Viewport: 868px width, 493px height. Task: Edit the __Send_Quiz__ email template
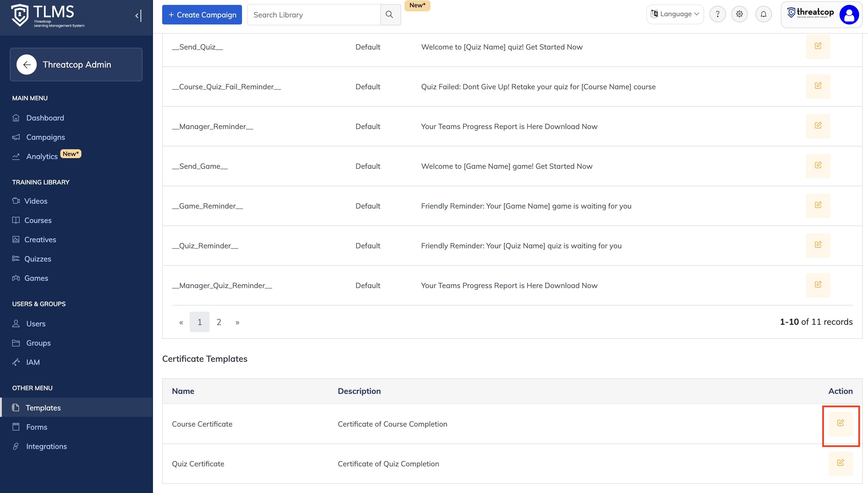(x=818, y=46)
